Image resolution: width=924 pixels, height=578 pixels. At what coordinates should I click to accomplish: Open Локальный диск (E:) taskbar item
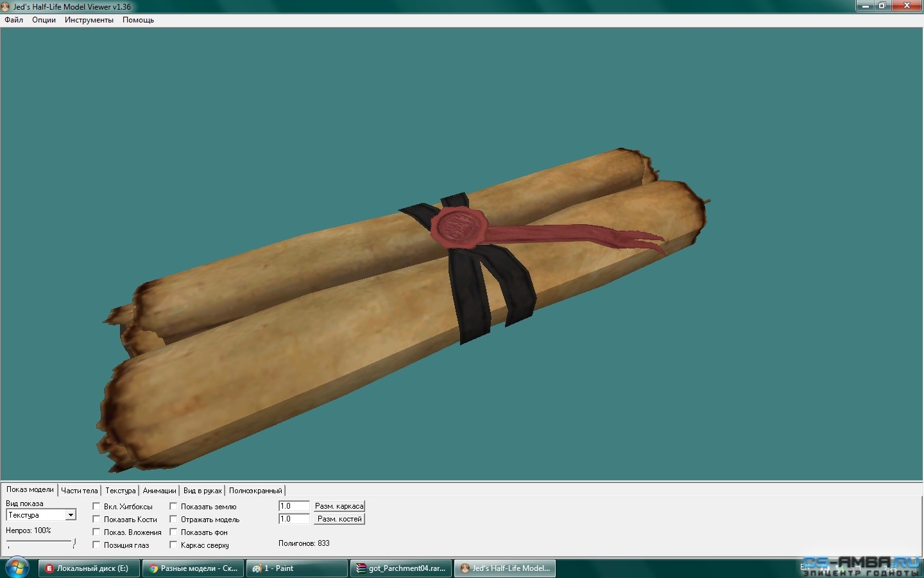click(89, 568)
